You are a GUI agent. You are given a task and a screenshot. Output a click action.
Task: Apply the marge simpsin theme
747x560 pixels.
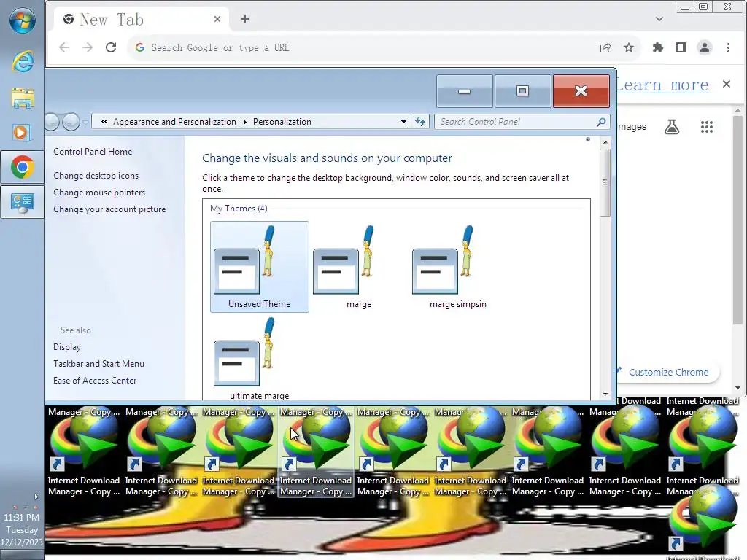tap(457, 267)
